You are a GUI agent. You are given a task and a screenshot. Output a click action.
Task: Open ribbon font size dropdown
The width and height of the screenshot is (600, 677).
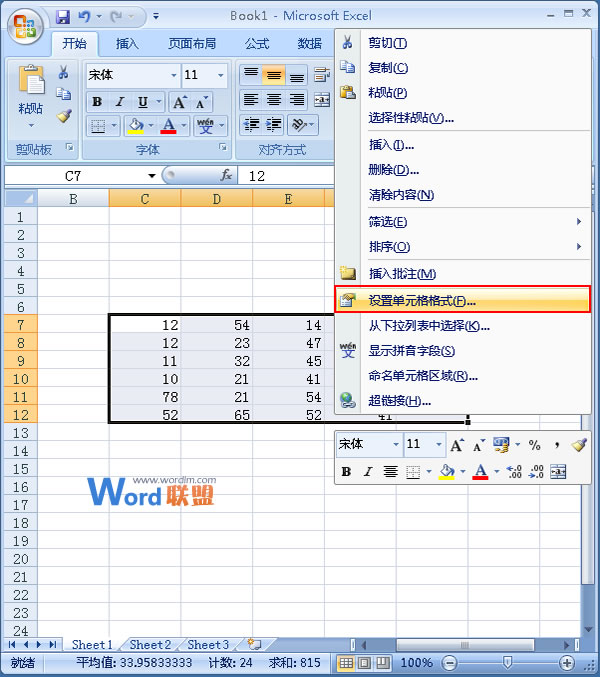(x=221, y=75)
